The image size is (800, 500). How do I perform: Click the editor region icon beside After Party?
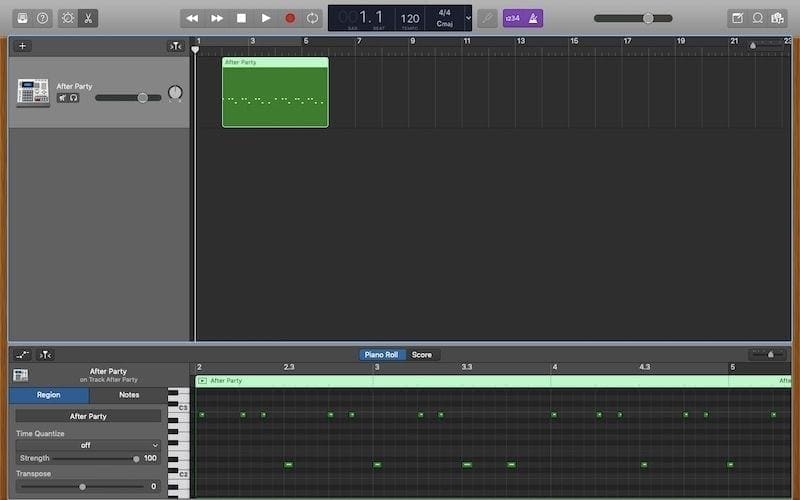click(21, 376)
